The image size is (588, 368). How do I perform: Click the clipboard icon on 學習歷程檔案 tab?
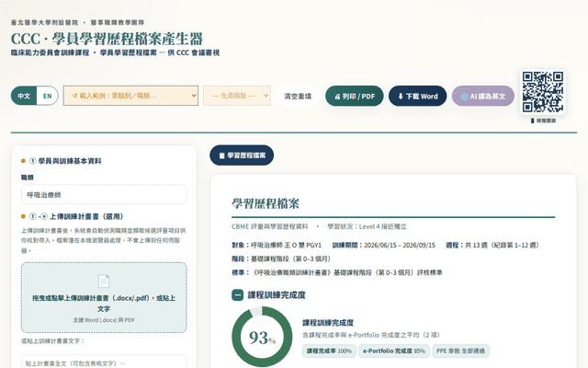221,155
